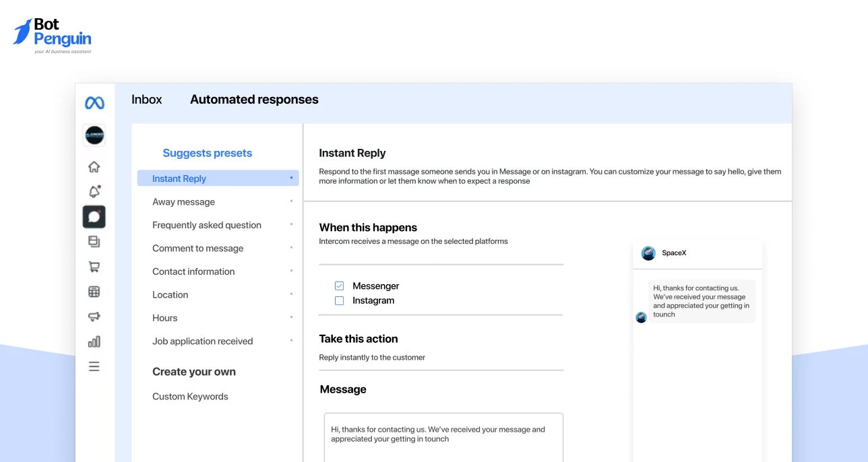
Task: Click the preview chat message bubble
Action: click(x=702, y=301)
